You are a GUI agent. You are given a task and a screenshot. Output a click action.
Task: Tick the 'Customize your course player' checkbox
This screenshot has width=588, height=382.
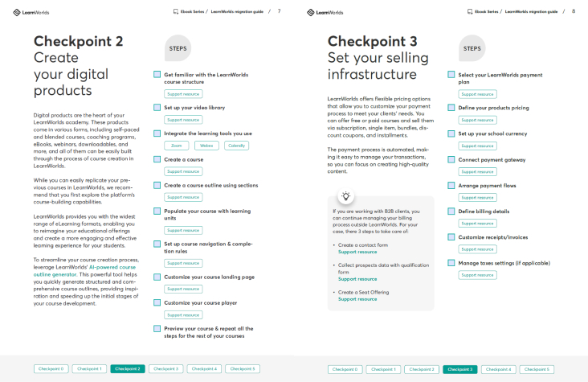coord(157,302)
